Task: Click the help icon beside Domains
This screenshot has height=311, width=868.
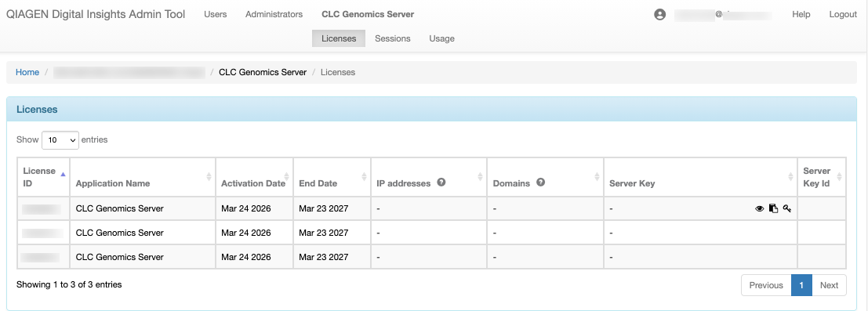Action: click(x=541, y=182)
